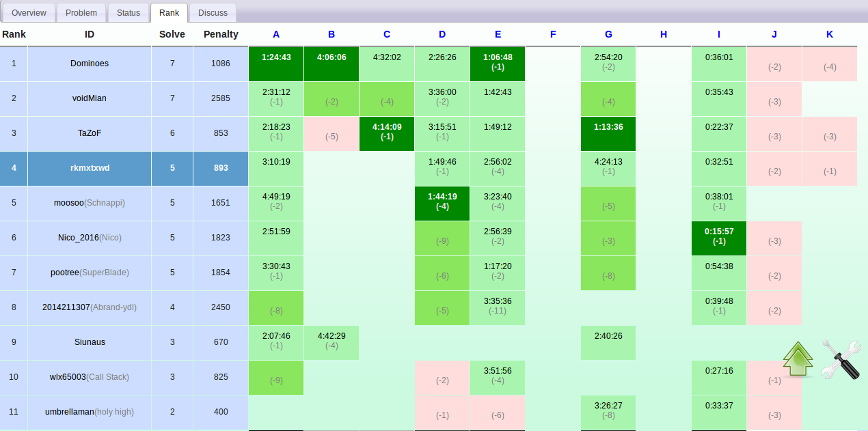
Task: Click the green scroll-to-top arrow icon
Action: [798, 359]
